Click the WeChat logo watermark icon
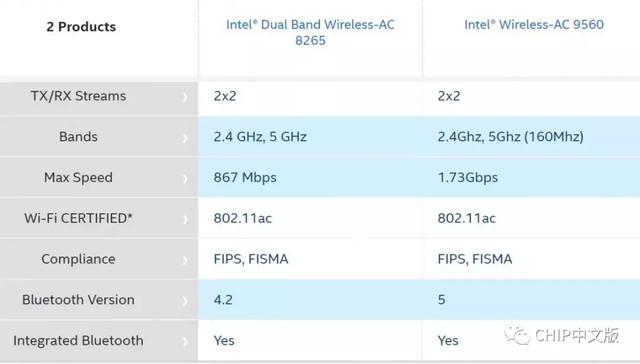Viewport: 640px width, 364px height. point(517,335)
